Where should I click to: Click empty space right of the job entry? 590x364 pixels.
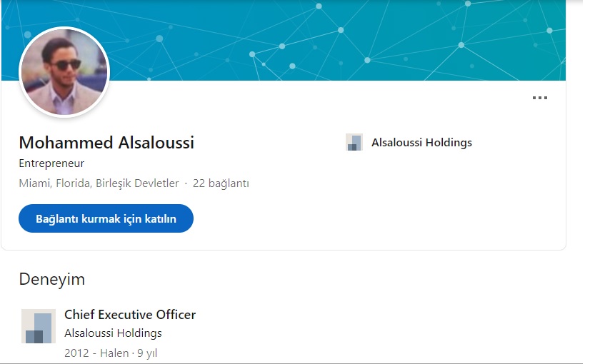coord(393,332)
